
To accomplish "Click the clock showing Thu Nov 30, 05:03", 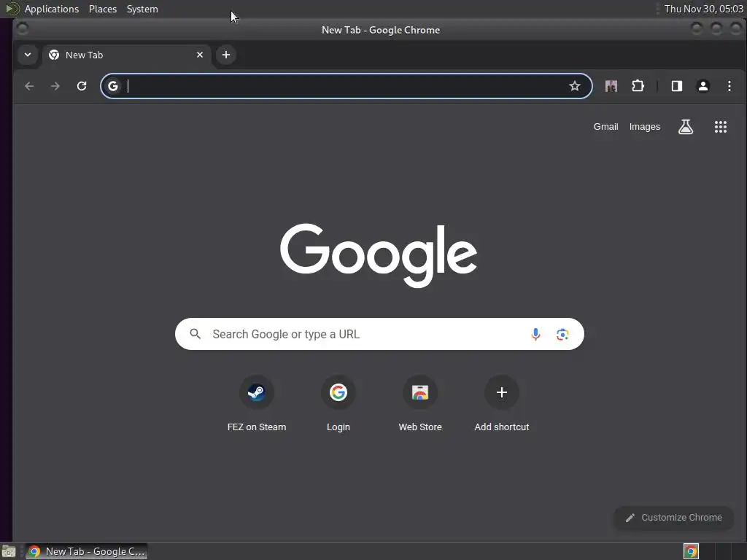I will [704, 9].
